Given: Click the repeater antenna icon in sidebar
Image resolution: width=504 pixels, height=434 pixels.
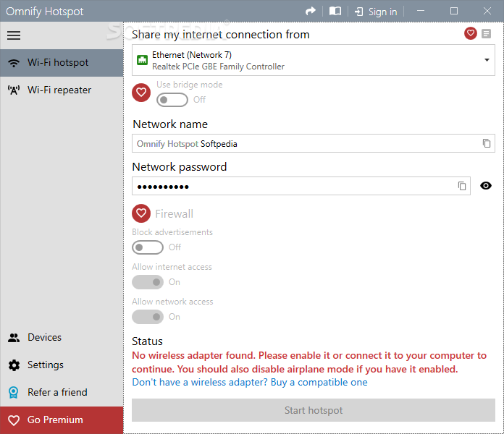Looking at the screenshot, I should (x=14, y=90).
